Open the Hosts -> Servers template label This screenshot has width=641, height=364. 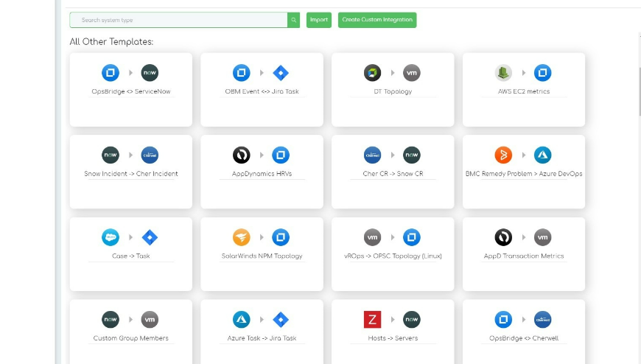coord(393,338)
